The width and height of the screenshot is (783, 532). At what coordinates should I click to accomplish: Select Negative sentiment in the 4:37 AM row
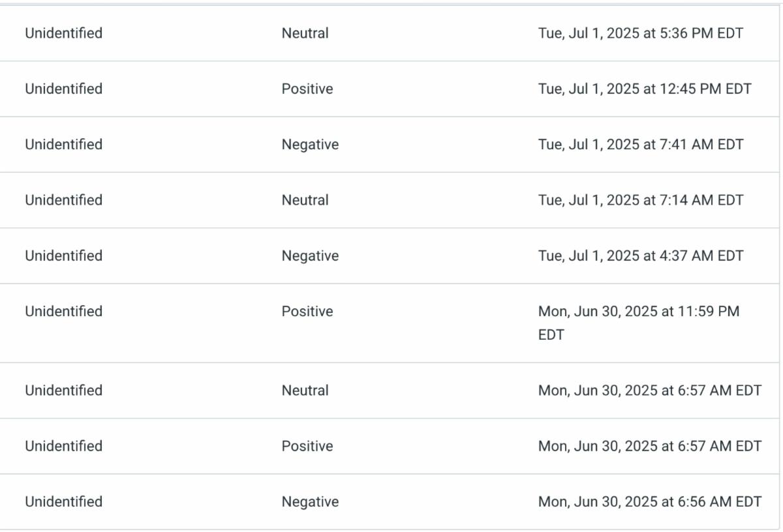pos(310,256)
